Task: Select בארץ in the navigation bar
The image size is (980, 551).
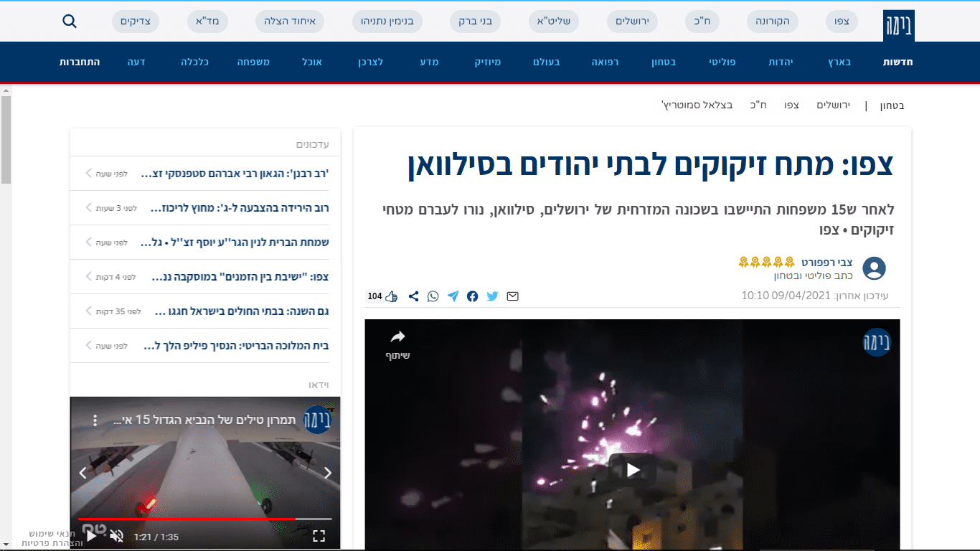Action: coord(839,62)
